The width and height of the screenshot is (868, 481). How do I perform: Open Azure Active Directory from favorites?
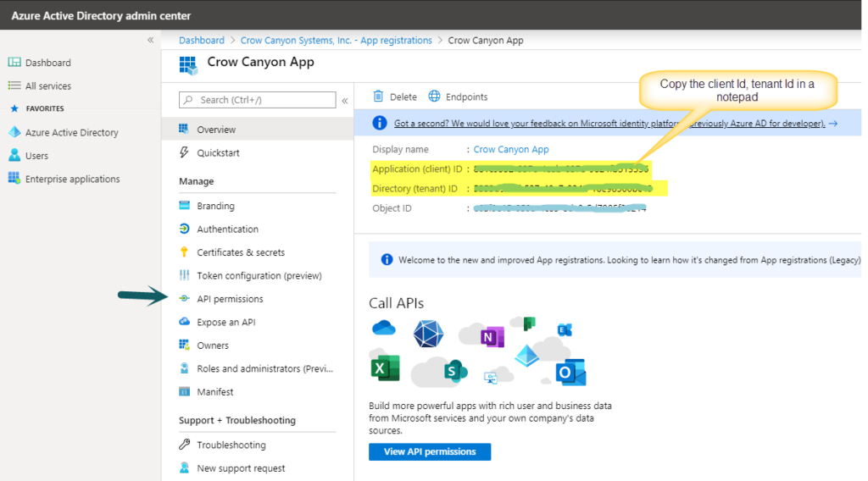(72, 133)
